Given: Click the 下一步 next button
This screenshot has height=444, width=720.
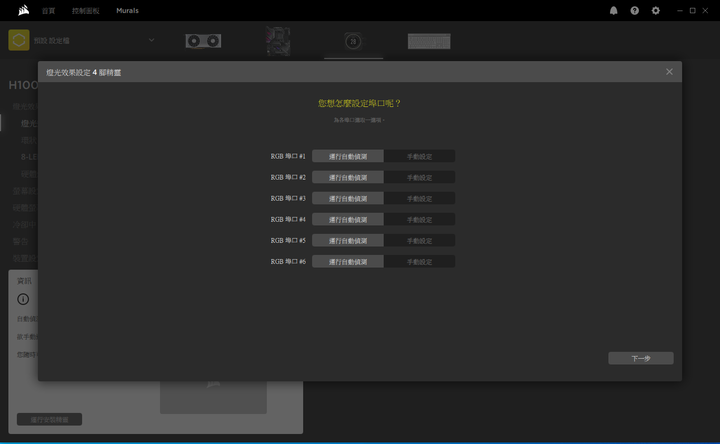Looking at the screenshot, I should (641, 358).
